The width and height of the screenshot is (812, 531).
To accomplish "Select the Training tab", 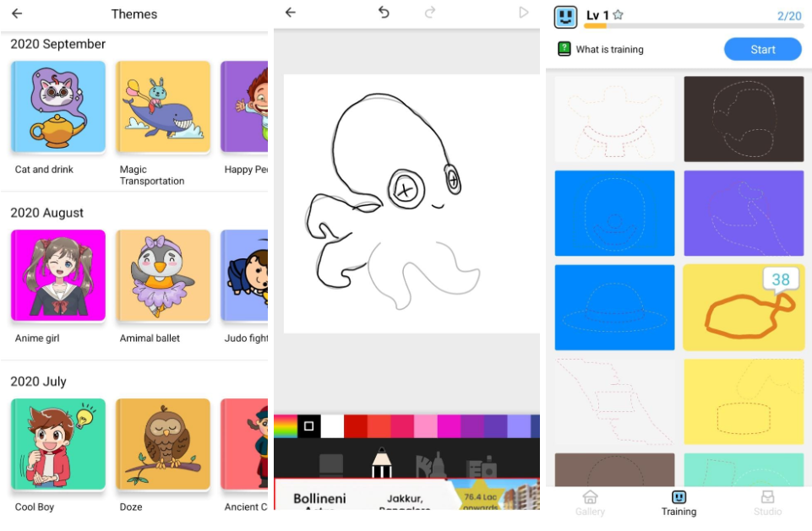I will click(678, 502).
